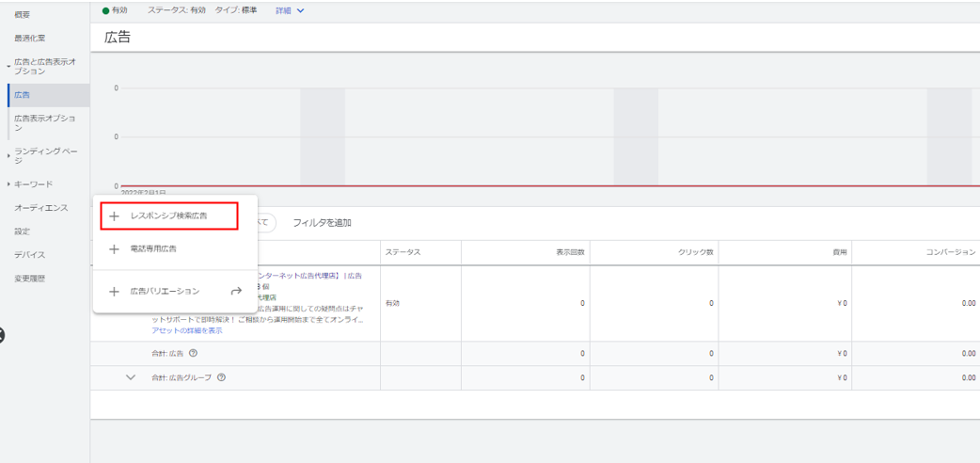Choose レスポンシブ検索広告 from the popup menu

pos(168,216)
